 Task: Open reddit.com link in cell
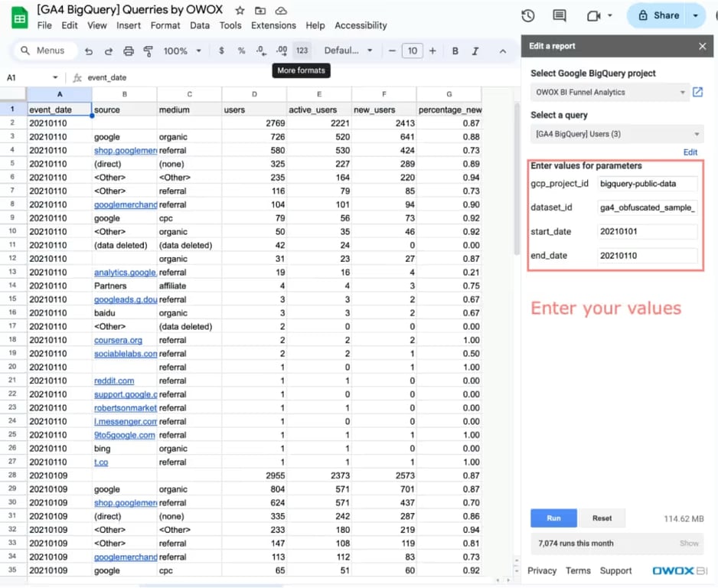tap(114, 381)
